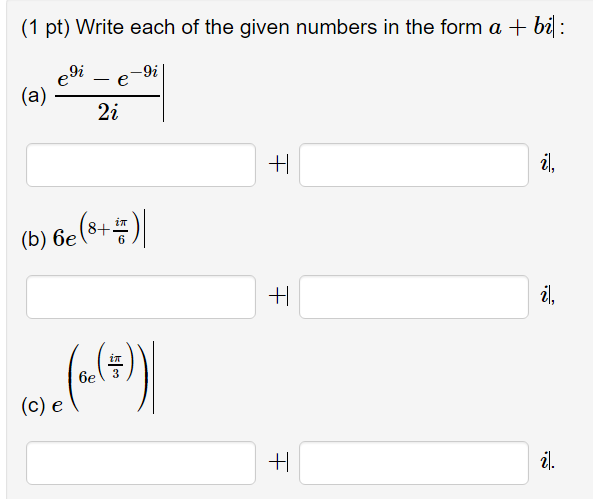Click the plus sign between part (c) fields
Image resolution: width=593 pixels, height=499 pixels.
tap(277, 462)
